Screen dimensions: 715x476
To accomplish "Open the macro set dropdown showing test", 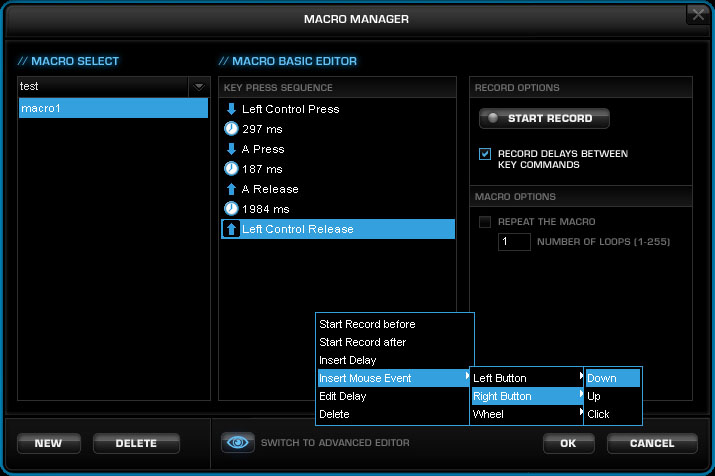I will (x=199, y=87).
